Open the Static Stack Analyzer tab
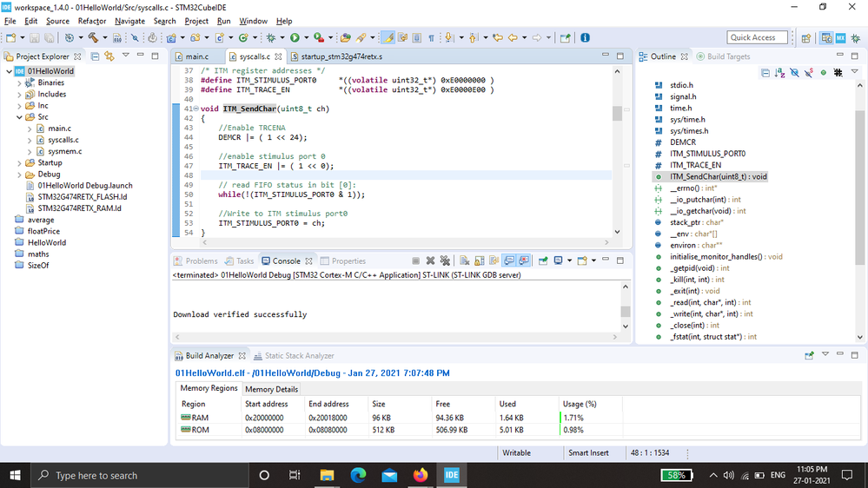868x488 pixels. (299, 356)
